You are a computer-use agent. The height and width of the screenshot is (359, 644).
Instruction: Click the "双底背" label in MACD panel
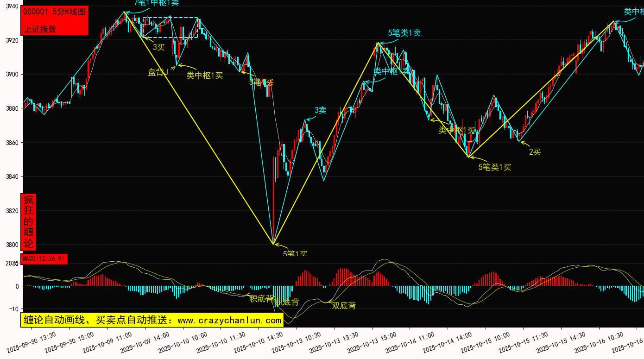tap(344, 306)
